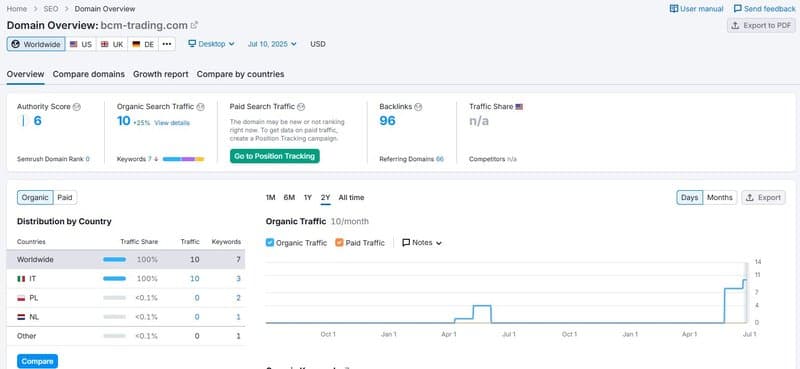This screenshot has height=369, width=800.
Task: Select the All time range
Action: [x=352, y=198]
